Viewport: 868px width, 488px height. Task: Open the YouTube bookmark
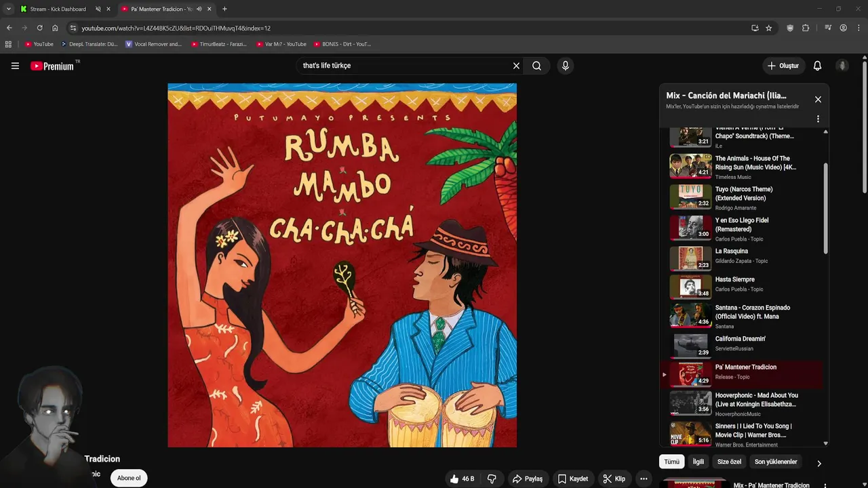pyautogui.click(x=39, y=44)
